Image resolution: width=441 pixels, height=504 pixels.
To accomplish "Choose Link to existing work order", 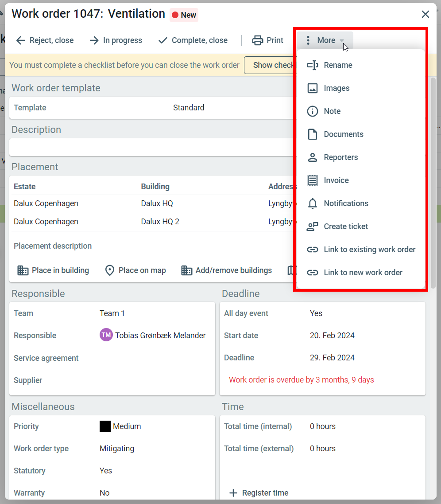I will (369, 250).
